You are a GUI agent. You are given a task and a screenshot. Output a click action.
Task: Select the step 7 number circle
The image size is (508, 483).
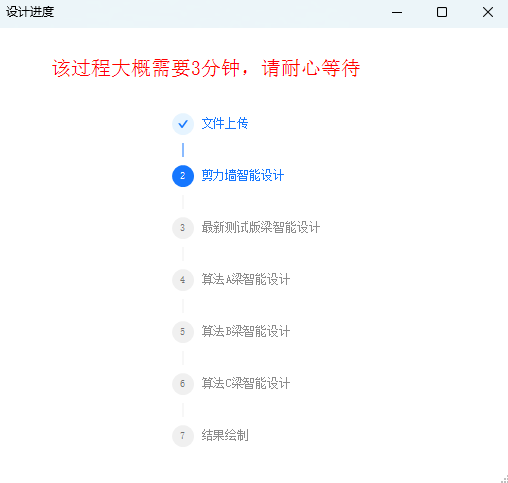click(x=183, y=436)
